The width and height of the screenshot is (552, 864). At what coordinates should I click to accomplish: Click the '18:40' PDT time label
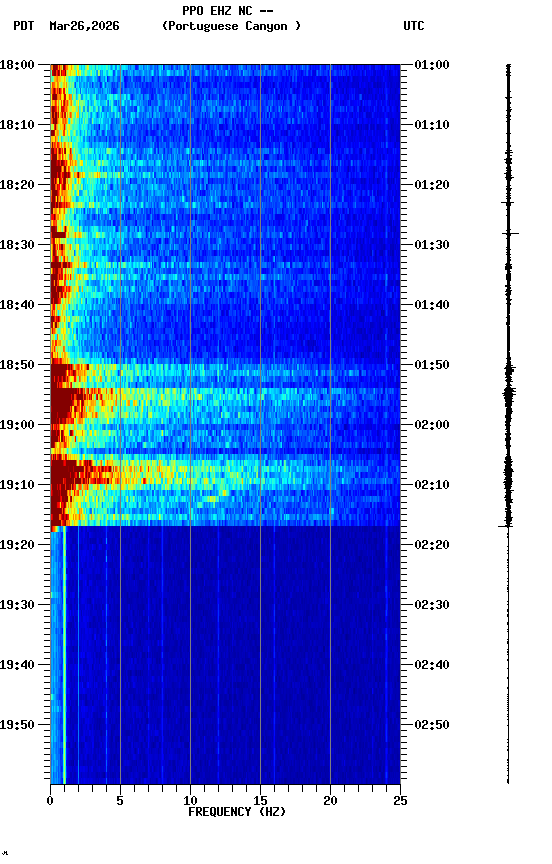17,305
